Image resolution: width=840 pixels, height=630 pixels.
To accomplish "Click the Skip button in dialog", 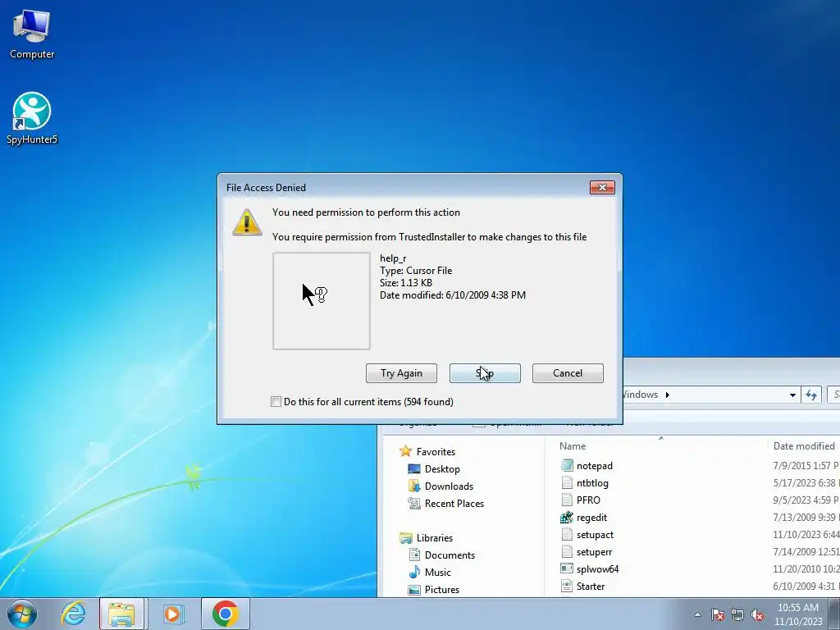I will pyautogui.click(x=485, y=373).
